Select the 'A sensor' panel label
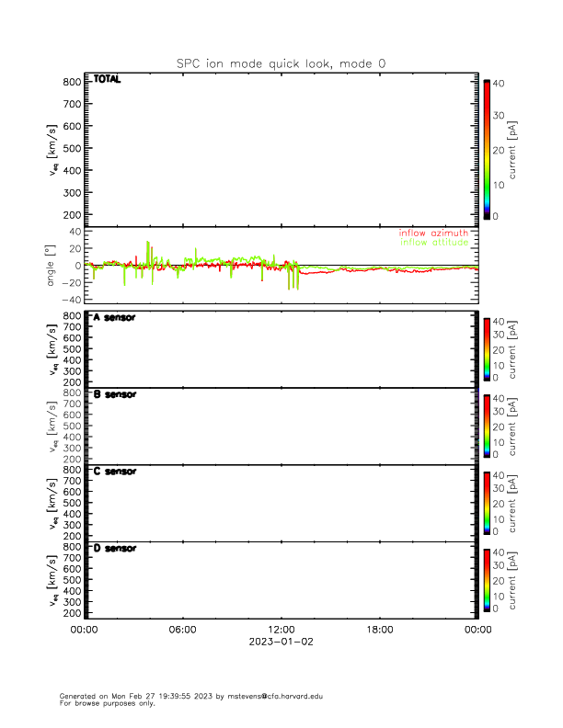563x728 pixels. (114, 317)
